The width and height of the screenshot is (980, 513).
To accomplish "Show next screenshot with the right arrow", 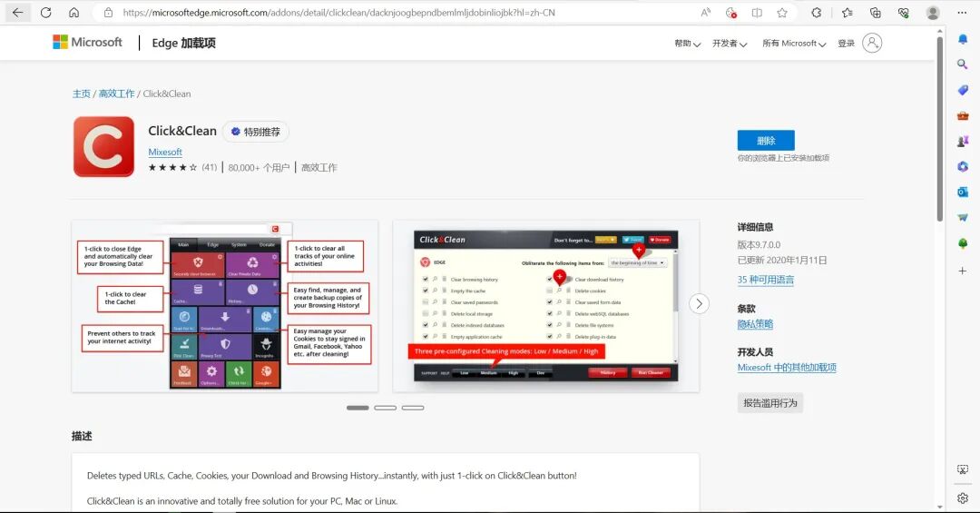I will (x=699, y=304).
